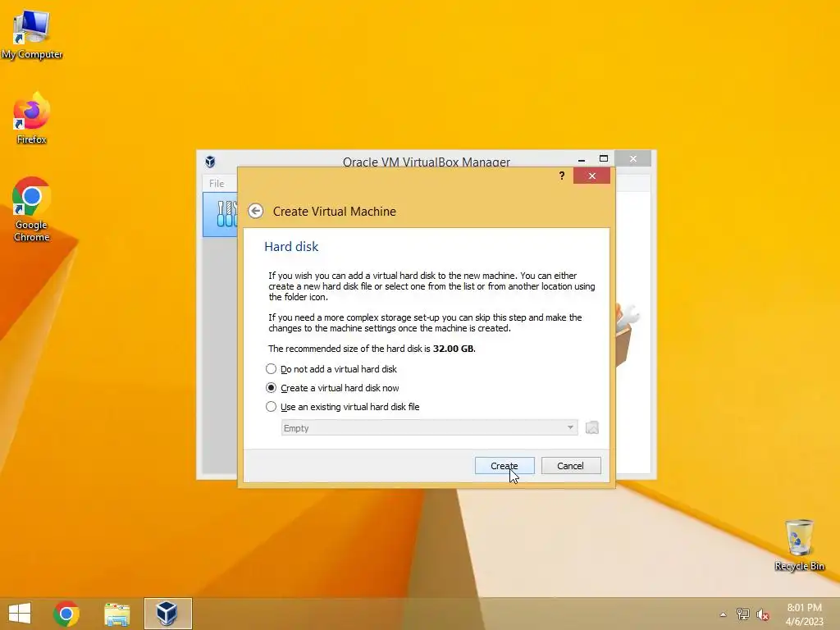Image resolution: width=840 pixels, height=630 pixels.
Task: Click the network tray icon
Action: (x=743, y=614)
